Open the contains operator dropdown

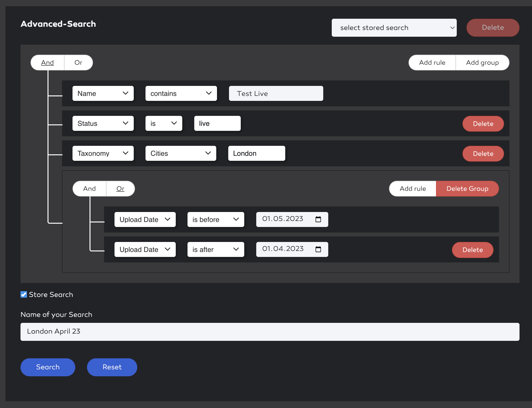pos(181,93)
